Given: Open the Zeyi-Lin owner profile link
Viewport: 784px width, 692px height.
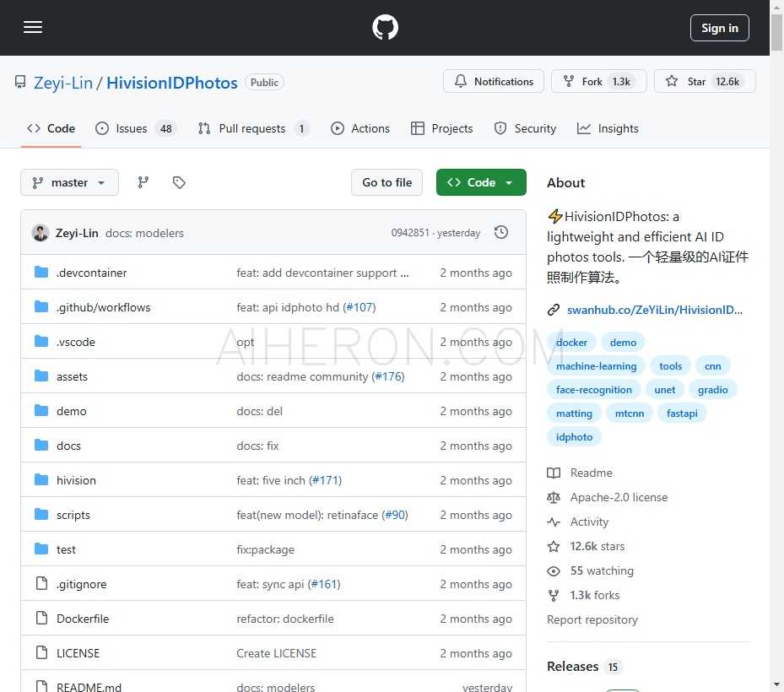Looking at the screenshot, I should pos(63,83).
